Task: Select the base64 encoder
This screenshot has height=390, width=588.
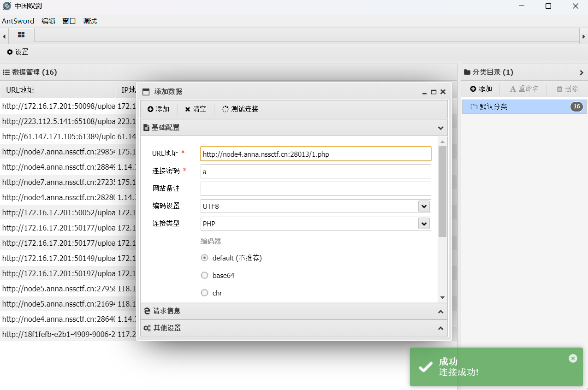Action: tap(205, 275)
